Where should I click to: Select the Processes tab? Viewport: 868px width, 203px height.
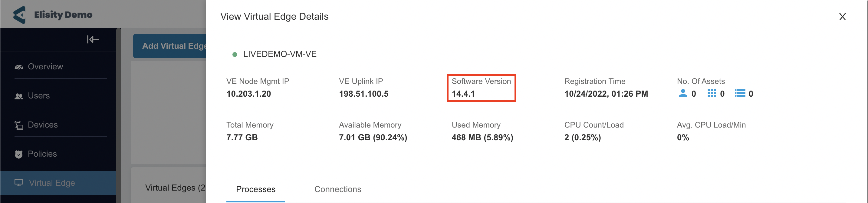click(x=255, y=189)
